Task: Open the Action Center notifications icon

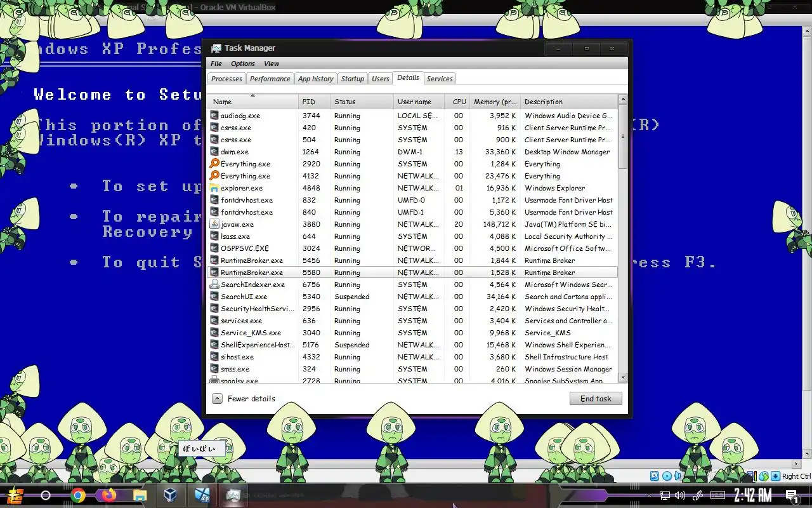Action: (792, 496)
